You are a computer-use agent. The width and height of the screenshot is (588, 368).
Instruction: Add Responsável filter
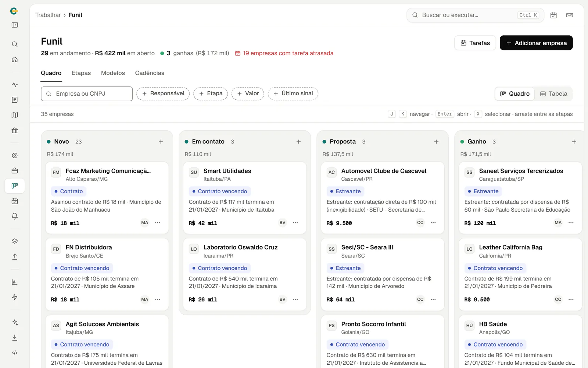[163, 93]
